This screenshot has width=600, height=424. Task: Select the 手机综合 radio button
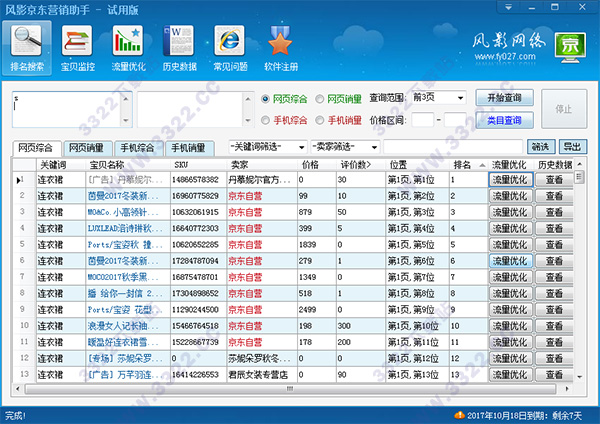click(265, 121)
